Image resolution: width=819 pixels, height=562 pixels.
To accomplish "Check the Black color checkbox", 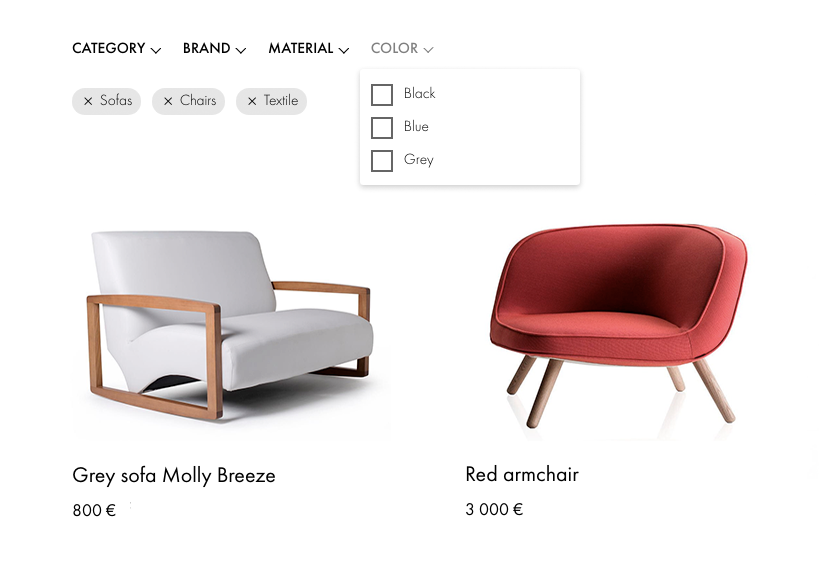I will [382, 95].
